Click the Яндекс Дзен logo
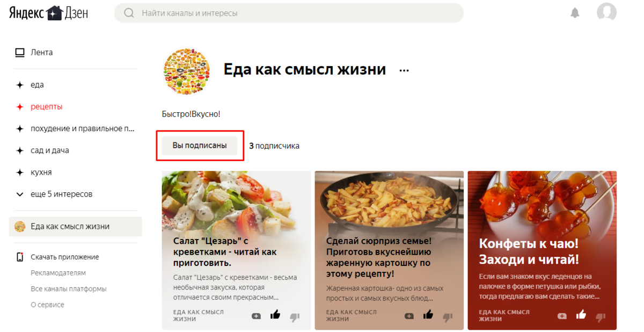Image resolution: width=644 pixels, height=332 pixels. tap(48, 13)
